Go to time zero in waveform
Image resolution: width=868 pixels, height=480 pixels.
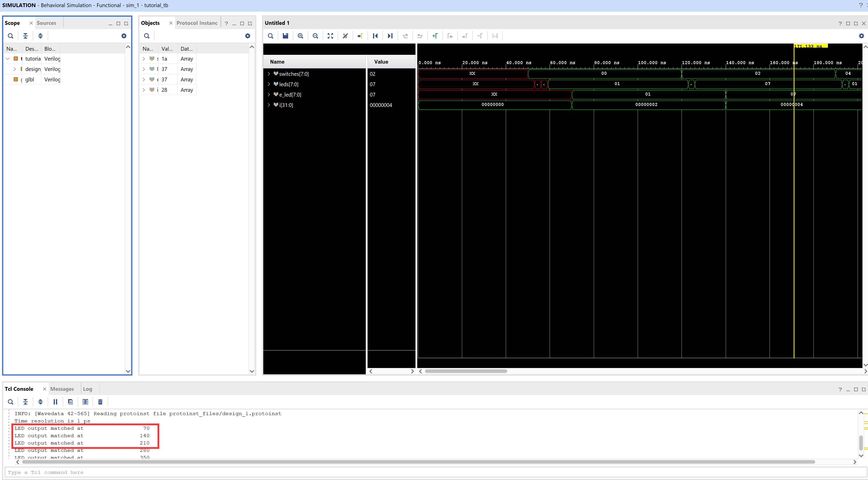375,36
